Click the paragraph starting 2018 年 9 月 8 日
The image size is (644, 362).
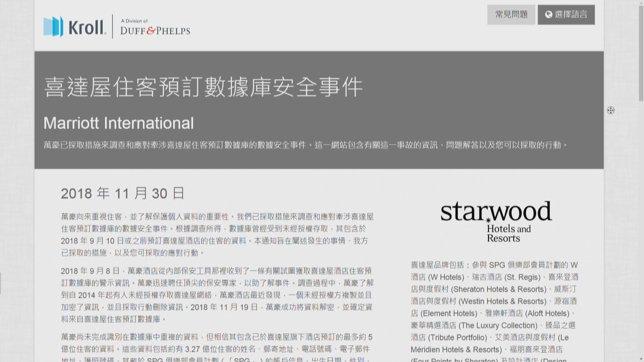(x=217, y=295)
